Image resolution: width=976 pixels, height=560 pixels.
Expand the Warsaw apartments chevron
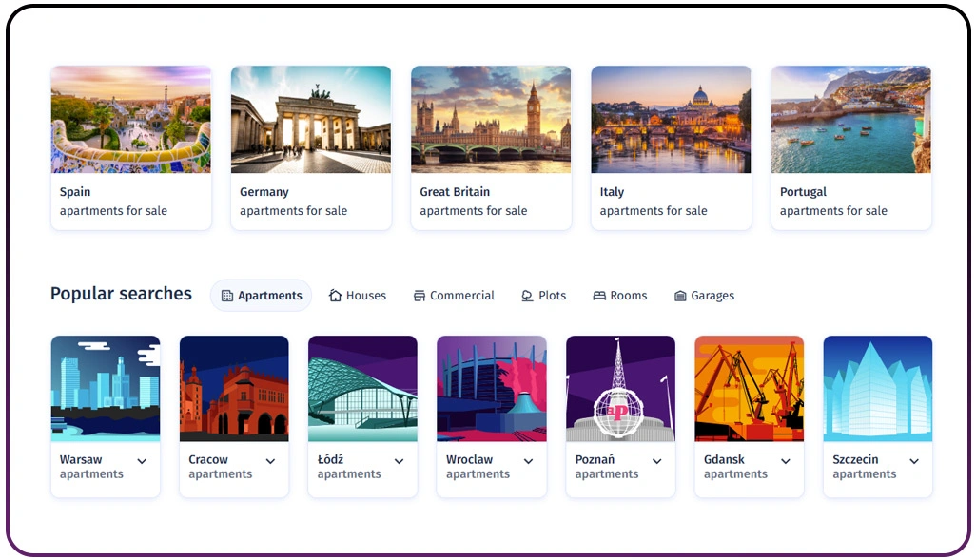[x=142, y=461]
